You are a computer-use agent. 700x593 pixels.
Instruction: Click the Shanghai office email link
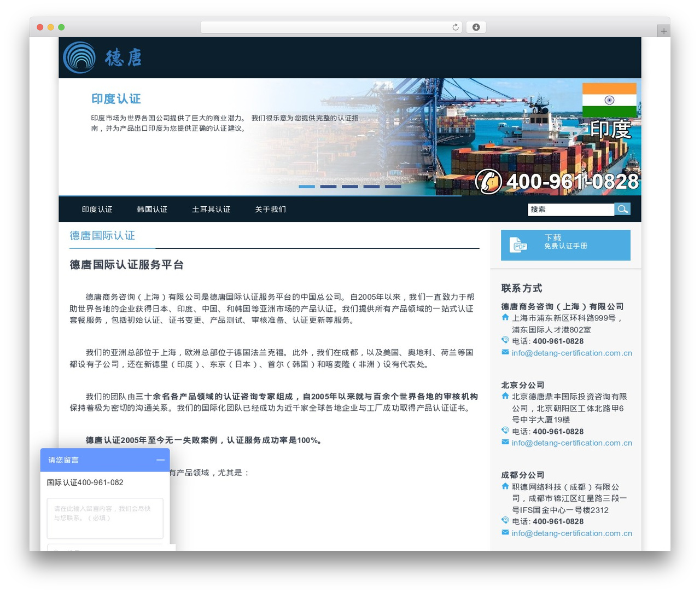click(572, 353)
